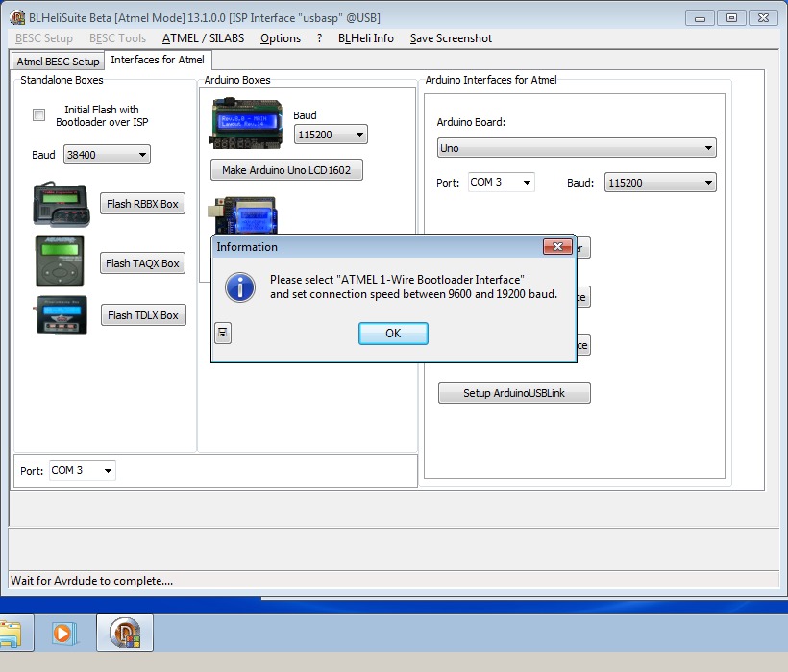Open the bottom Port COM 3 dropdown
This screenshot has height=672, width=788.
point(83,470)
